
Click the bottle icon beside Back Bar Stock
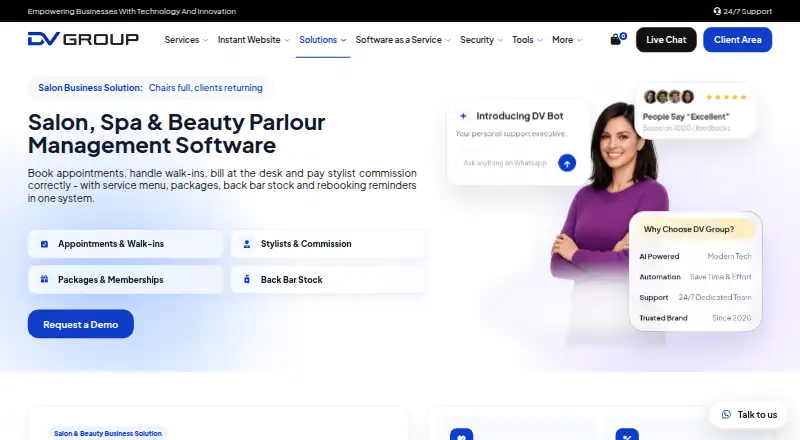click(247, 279)
